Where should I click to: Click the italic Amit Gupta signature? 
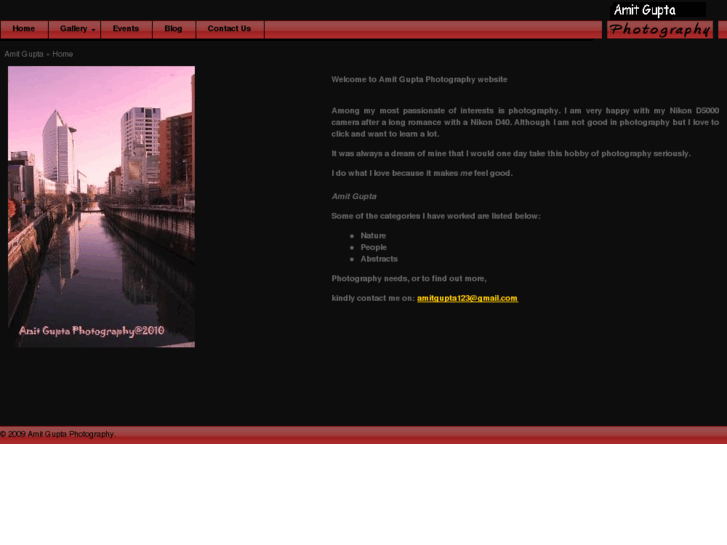354,196
